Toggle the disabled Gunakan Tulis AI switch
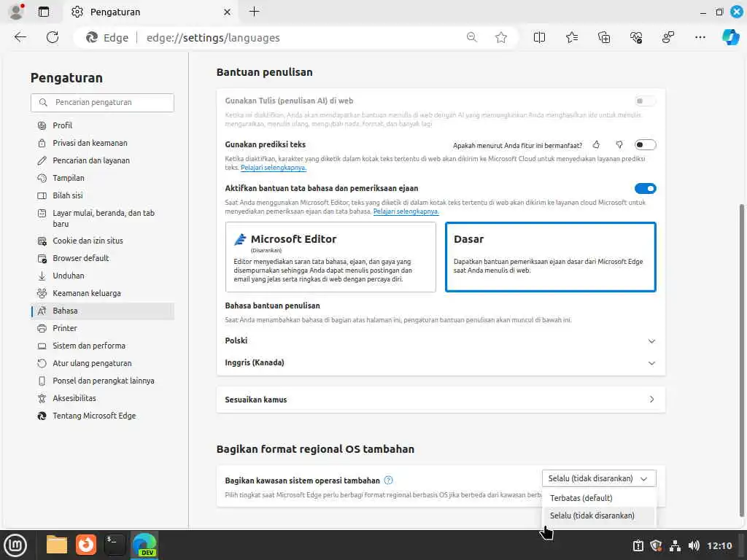The image size is (747, 560). point(645,101)
